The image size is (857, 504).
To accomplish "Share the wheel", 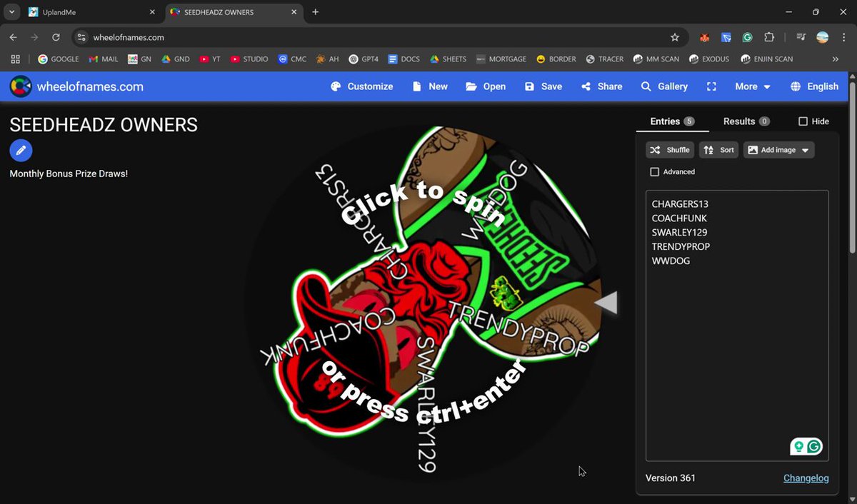I will (601, 86).
